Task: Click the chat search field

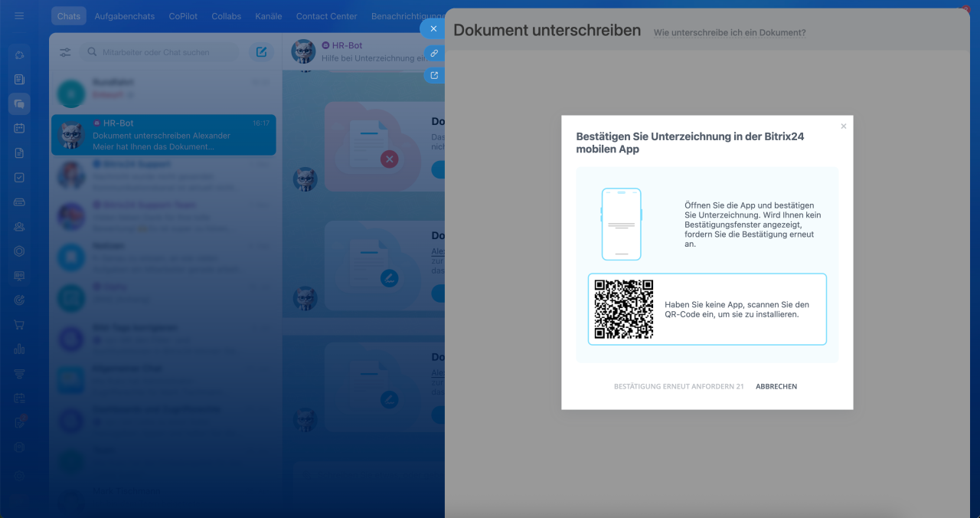Action: point(161,52)
